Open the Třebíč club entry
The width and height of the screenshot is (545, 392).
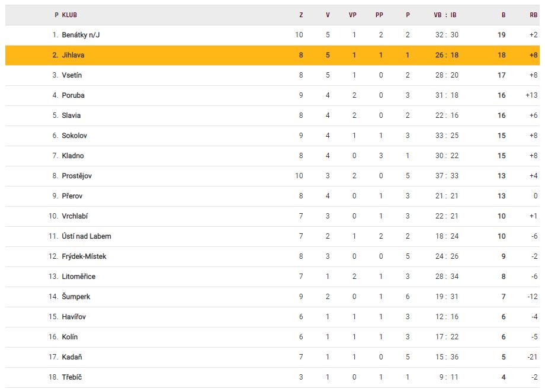click(71, 377)
